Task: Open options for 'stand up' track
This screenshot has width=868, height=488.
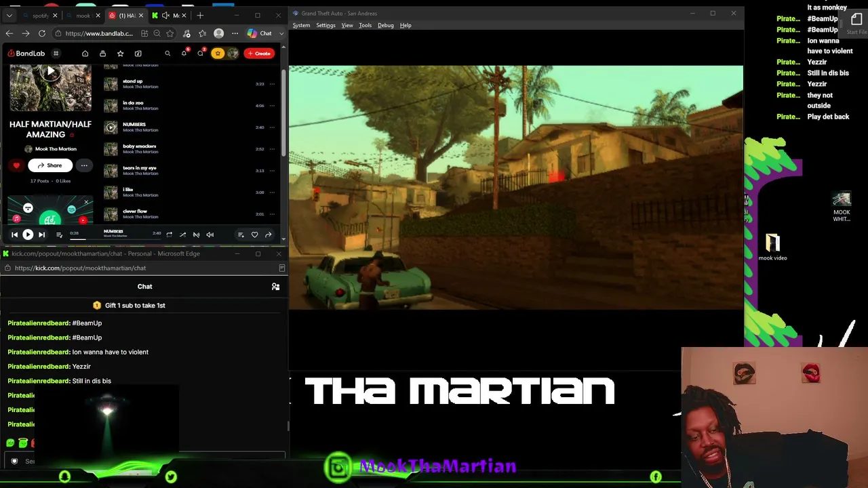Action: point(272,84)
